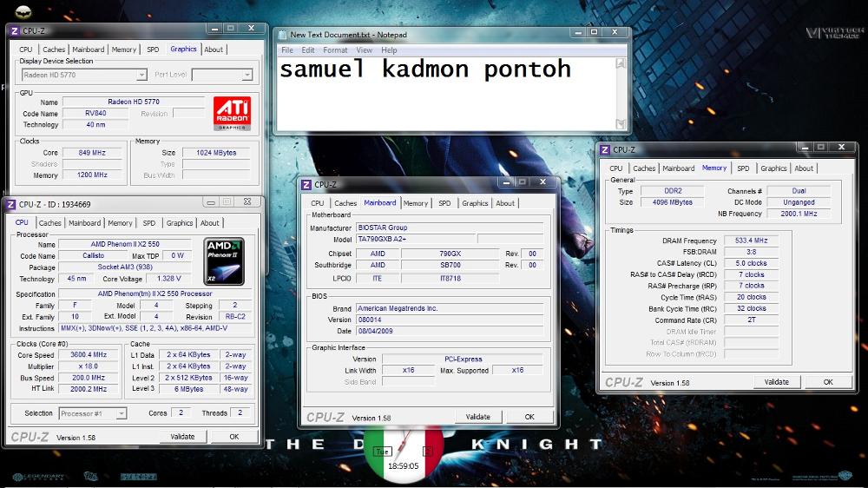868x488 pixels.
Task: Click DRAM Frequency value 533.4 MHz
Action: click(x=751, y=241)
